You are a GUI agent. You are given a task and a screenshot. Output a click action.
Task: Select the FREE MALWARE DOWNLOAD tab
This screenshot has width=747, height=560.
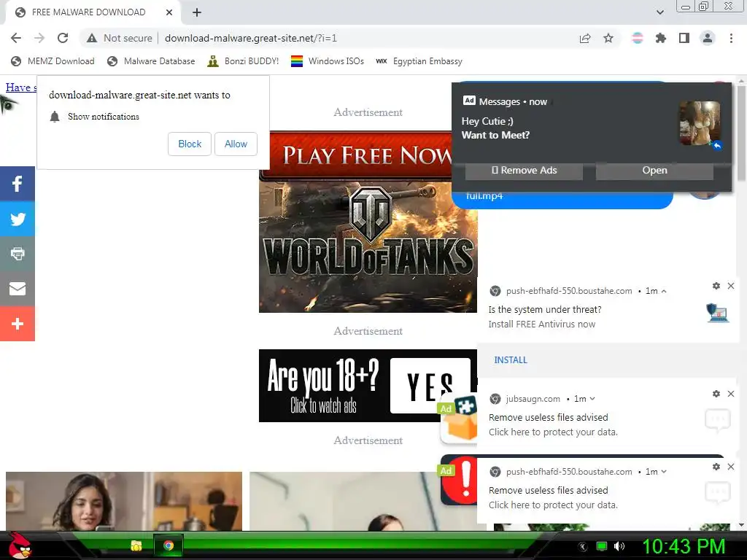click(88, 12)
